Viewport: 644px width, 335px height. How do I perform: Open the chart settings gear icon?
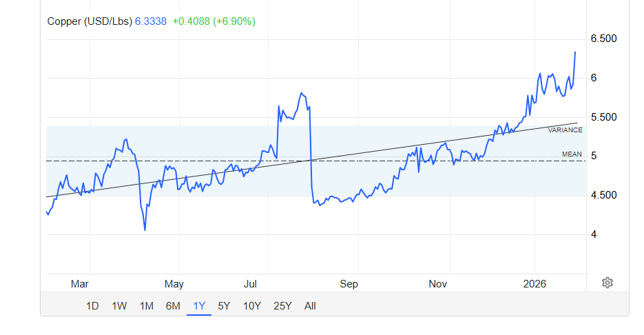607,283
